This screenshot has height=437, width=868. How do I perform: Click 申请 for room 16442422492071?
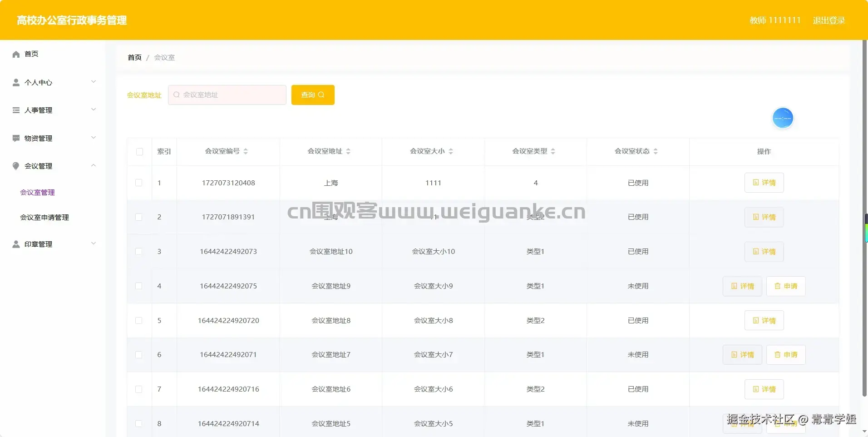[786, 355]
